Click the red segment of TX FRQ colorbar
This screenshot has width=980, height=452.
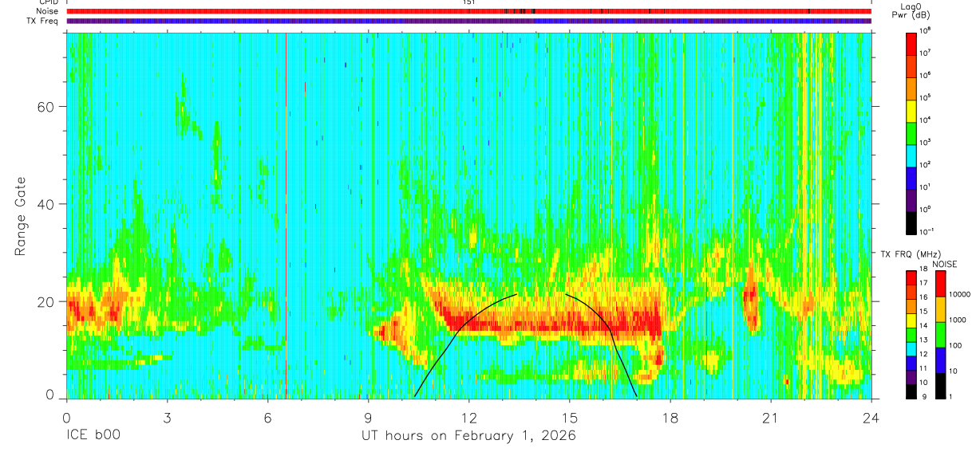[x=911, y=277]
